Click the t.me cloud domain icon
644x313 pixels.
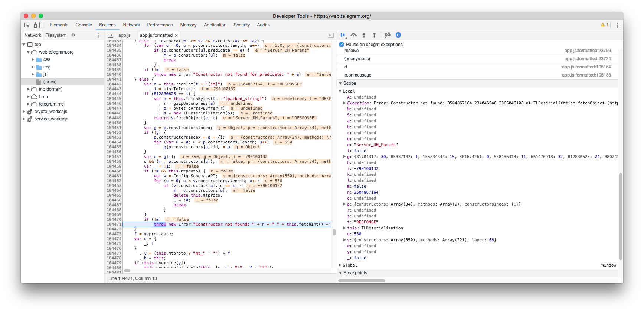[34, 97]
